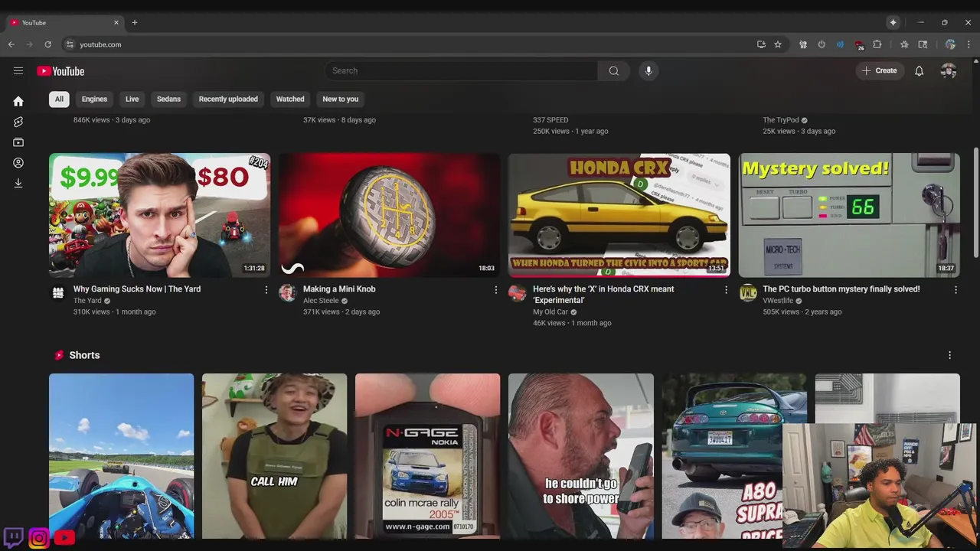Screen dimensions: 980x551
Task: Open the Chrome three-dot menu
Action: click(x=969, y=44)
